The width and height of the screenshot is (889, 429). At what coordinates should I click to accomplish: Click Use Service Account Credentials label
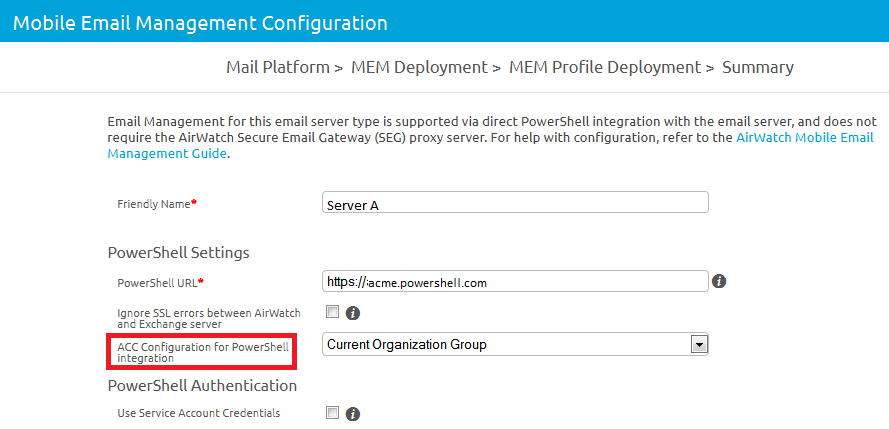[198, 413]
